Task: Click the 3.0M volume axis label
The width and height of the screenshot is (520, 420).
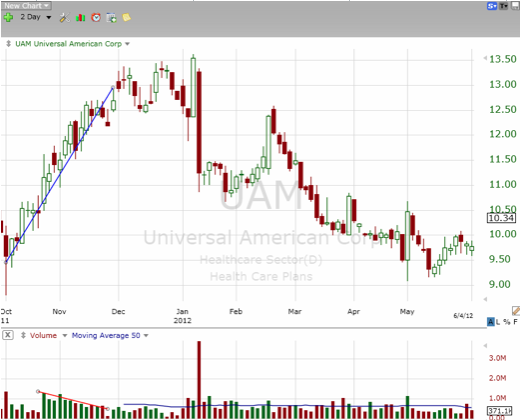Action: 497,358
